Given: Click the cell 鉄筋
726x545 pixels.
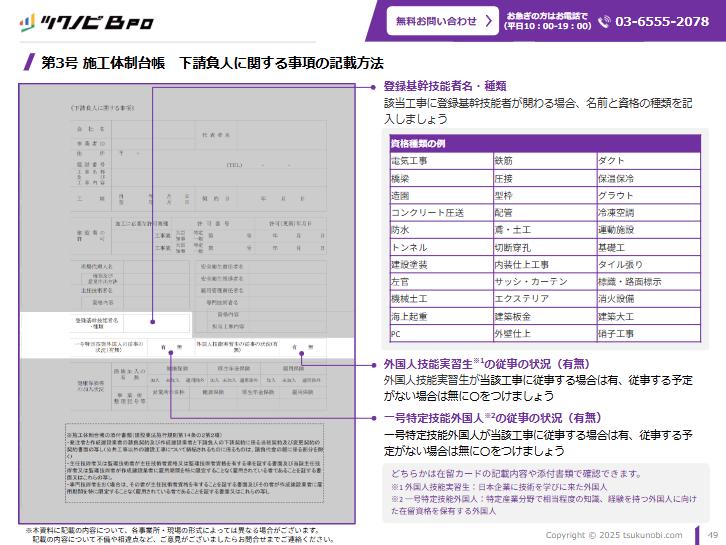Looking at the screenshot, I should click(545, 161).
